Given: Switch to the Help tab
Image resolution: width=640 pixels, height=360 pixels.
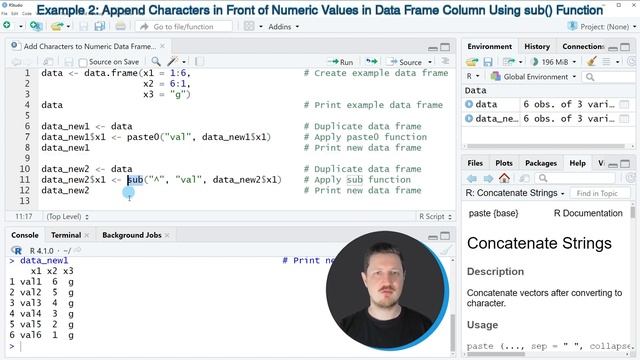Looking at the screenshot, I should (x=577, y=163).
